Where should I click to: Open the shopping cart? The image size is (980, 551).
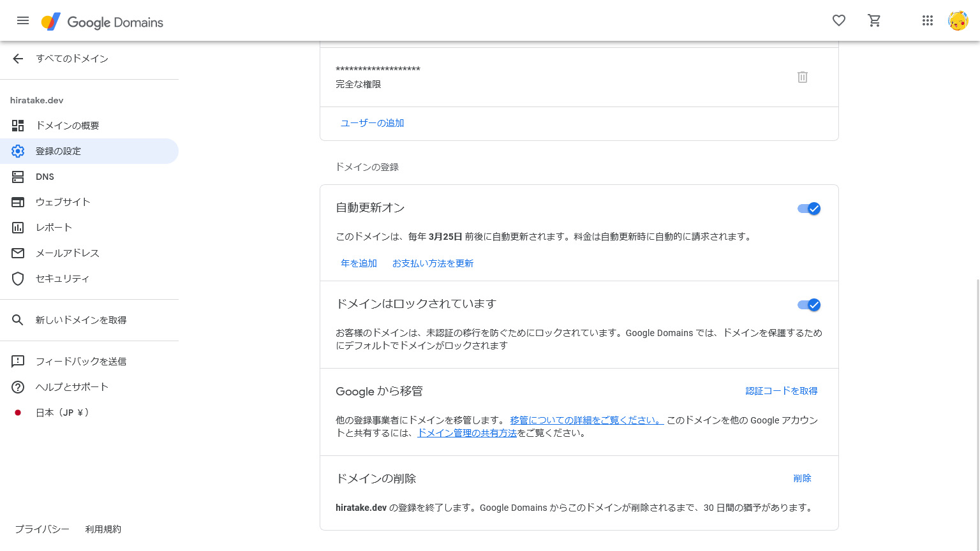[x=874, y=21]
